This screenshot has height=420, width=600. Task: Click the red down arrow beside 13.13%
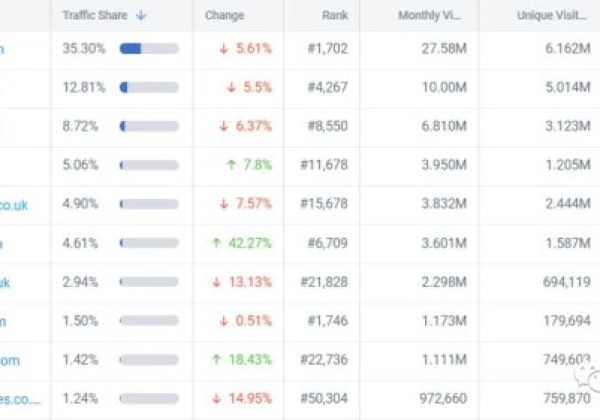pos(217,282)
